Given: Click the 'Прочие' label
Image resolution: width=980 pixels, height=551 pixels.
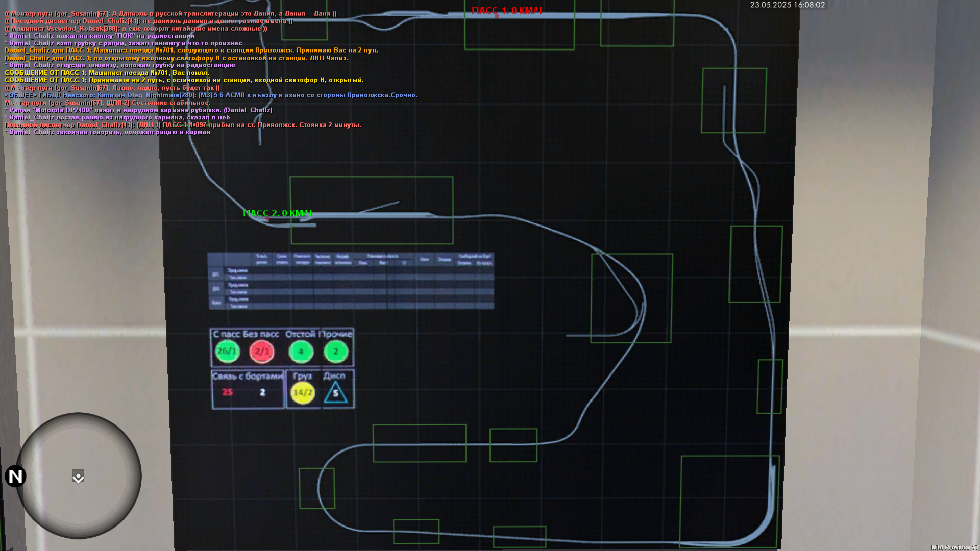Looking at the screenshot, I should pyautogui.click(x=336, y=334).
